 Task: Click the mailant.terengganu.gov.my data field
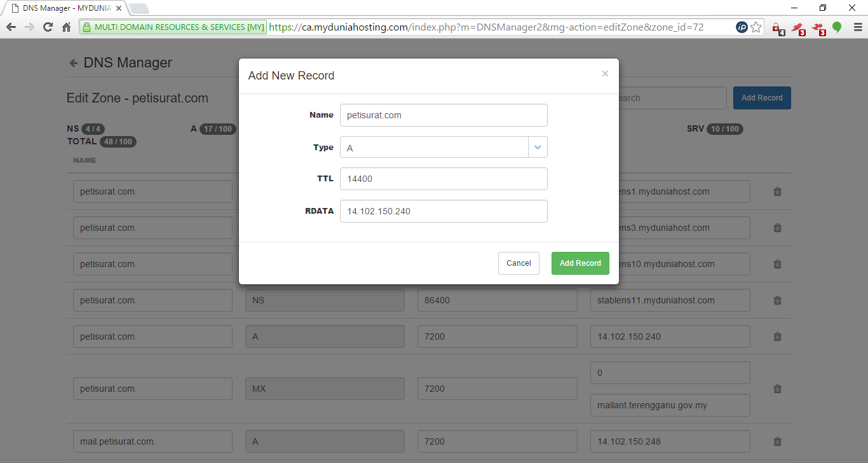[670, 405]
